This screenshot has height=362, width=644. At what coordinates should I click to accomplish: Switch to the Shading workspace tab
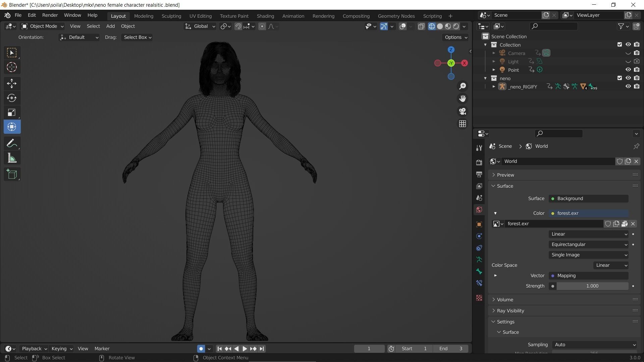point(265,16)
